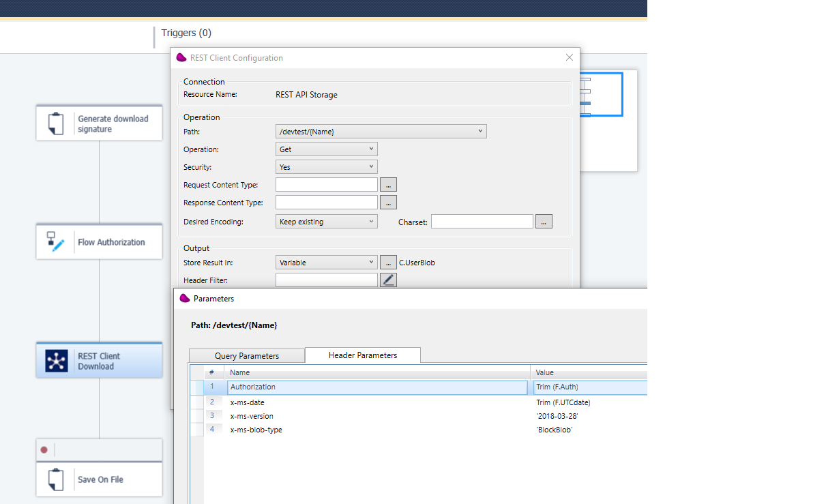The width and height of the screenshot is (826, 504).
Task: Click the Flow Authorization pencil icon
Action: (56, 241)
